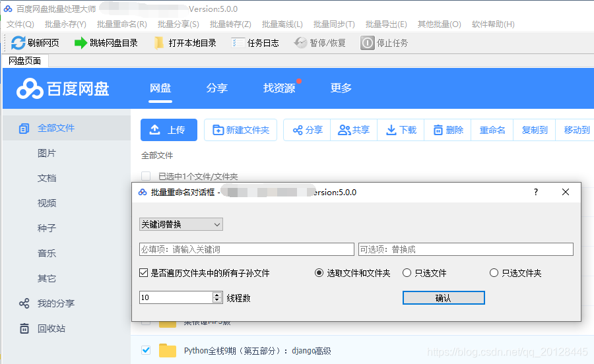Screen dimensions: 594x364
Task: Toggle the select-all checkbox beside 已选中1个文件
Action: pos(146,176)
